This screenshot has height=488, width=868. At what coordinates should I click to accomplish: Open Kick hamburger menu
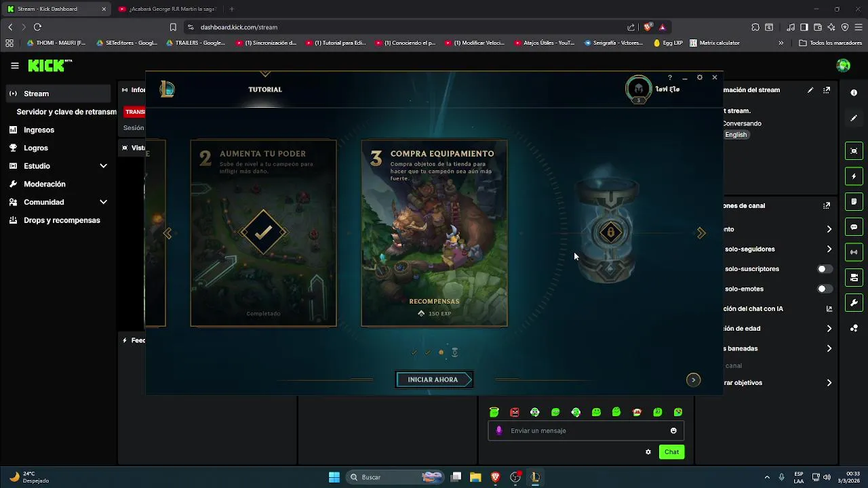coord(15,66)
